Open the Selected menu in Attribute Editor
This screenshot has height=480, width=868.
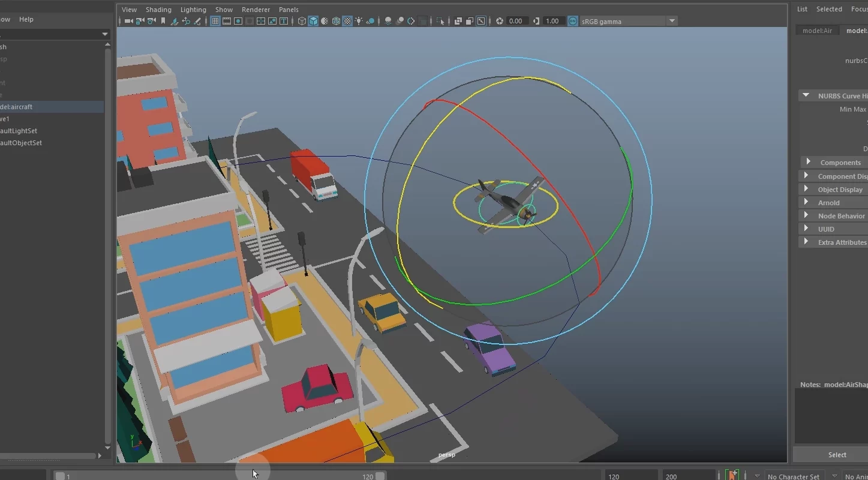click(829, 9)
